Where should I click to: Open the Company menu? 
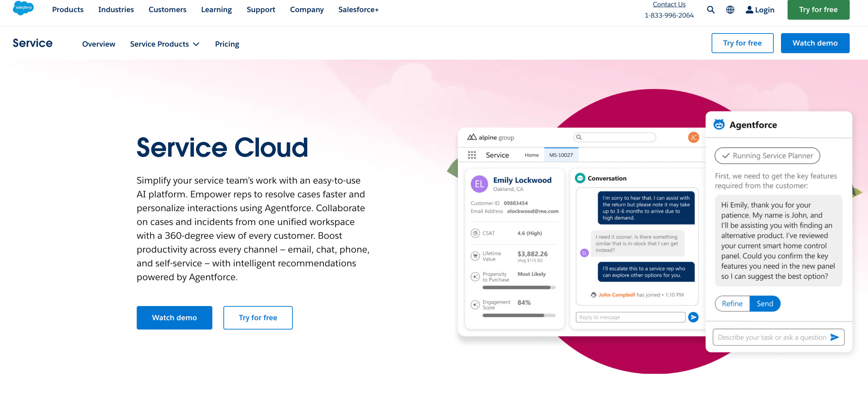(x=307, y=10)
